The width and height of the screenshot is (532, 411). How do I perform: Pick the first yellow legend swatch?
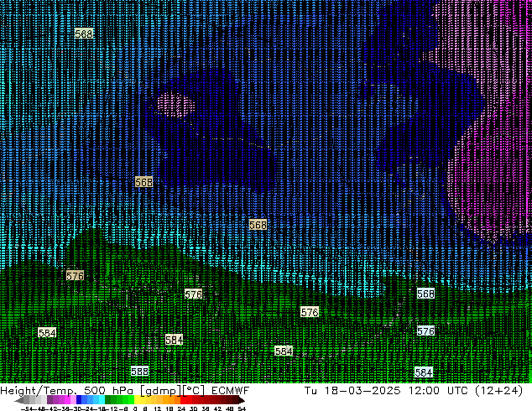coord(137,399)
